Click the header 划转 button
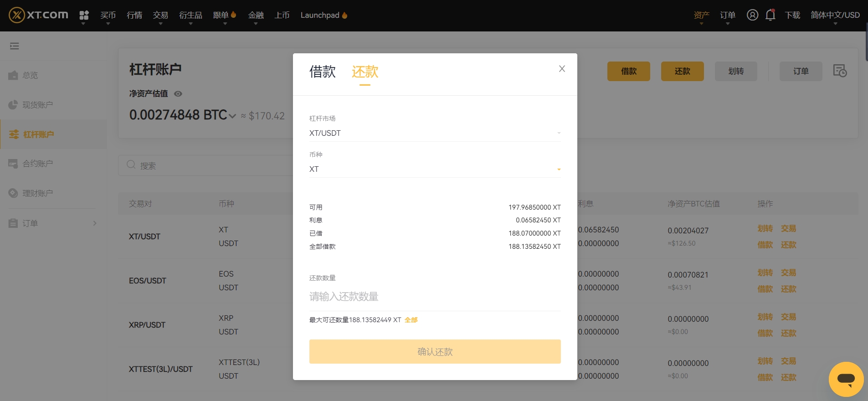The width and height of the screenshot is (868, 401). point(736,71)
